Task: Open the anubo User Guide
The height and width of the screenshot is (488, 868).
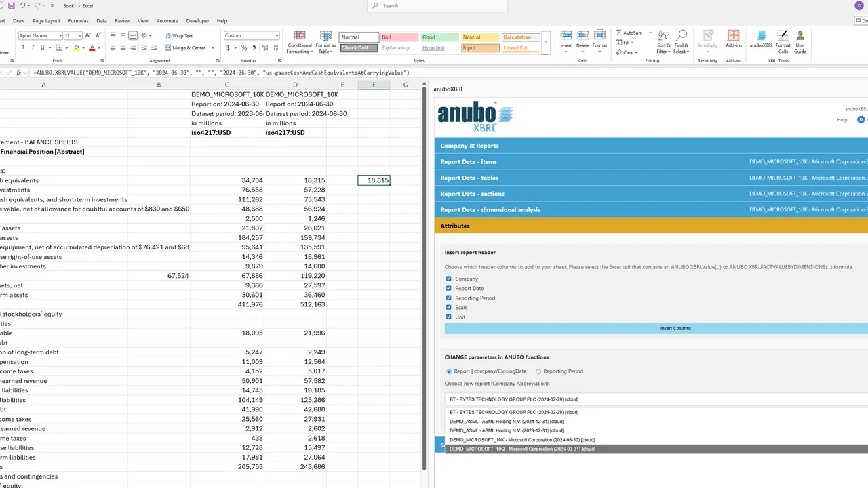Action: point(800,42)
